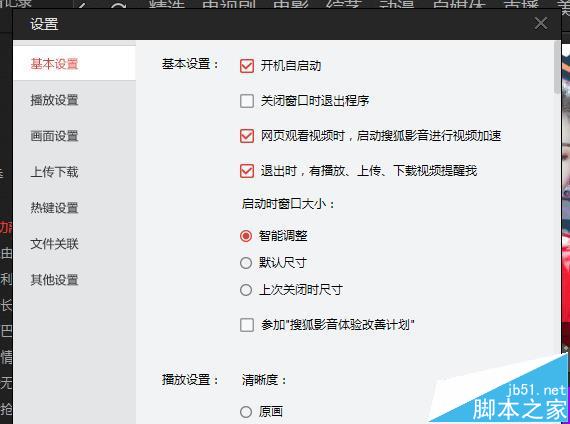Go to the 上传下载 tab

tap(74, 172)
